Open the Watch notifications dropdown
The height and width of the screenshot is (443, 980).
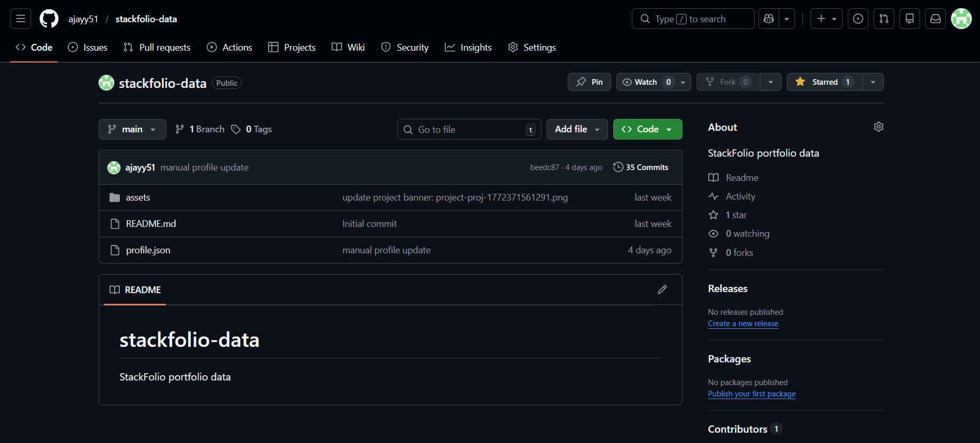pyautogui.click(x=654, y=82)
